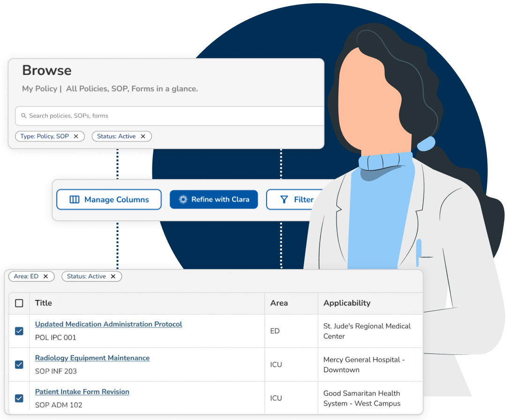Click the search magnifier icon
The image size is (508, 420).
pyautogui.click(x=23, y=116)
